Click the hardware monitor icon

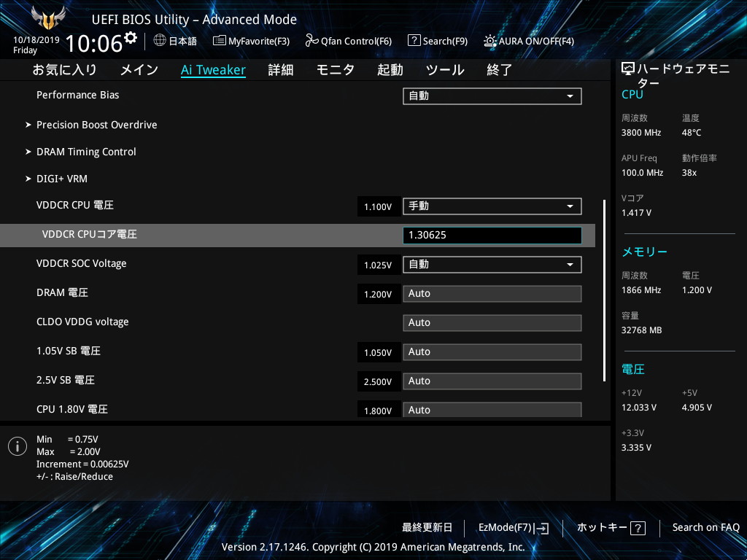[627, 69]
